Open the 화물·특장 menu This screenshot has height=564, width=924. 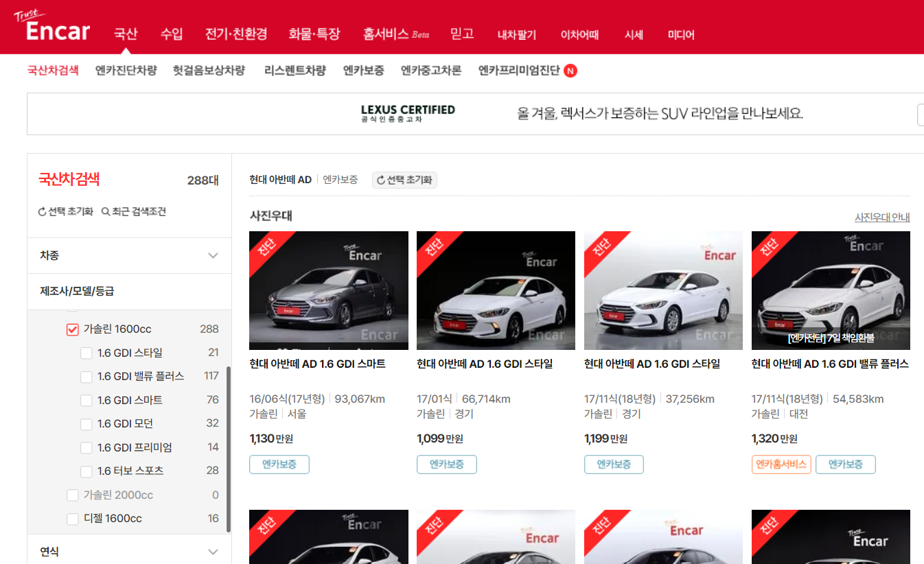coord(314,34)
